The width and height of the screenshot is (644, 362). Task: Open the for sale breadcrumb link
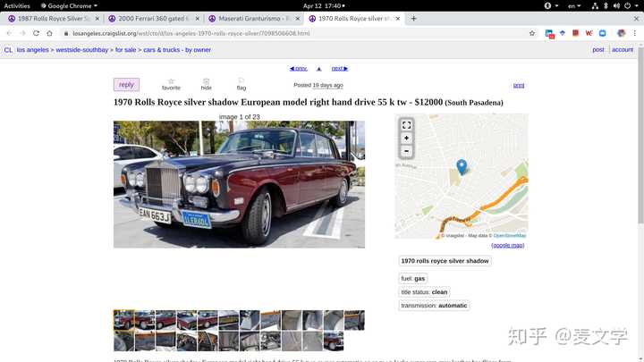[125, 50]
